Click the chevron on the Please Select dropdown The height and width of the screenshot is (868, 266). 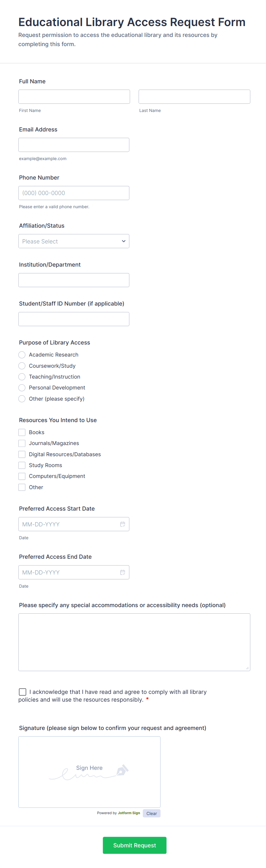coord(123,241)
